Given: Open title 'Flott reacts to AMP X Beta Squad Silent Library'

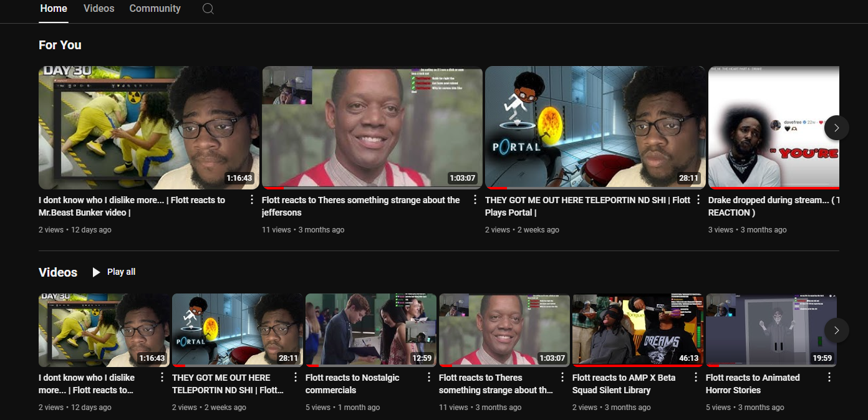Looking at the screenshot, I should [x=624, y=384].
